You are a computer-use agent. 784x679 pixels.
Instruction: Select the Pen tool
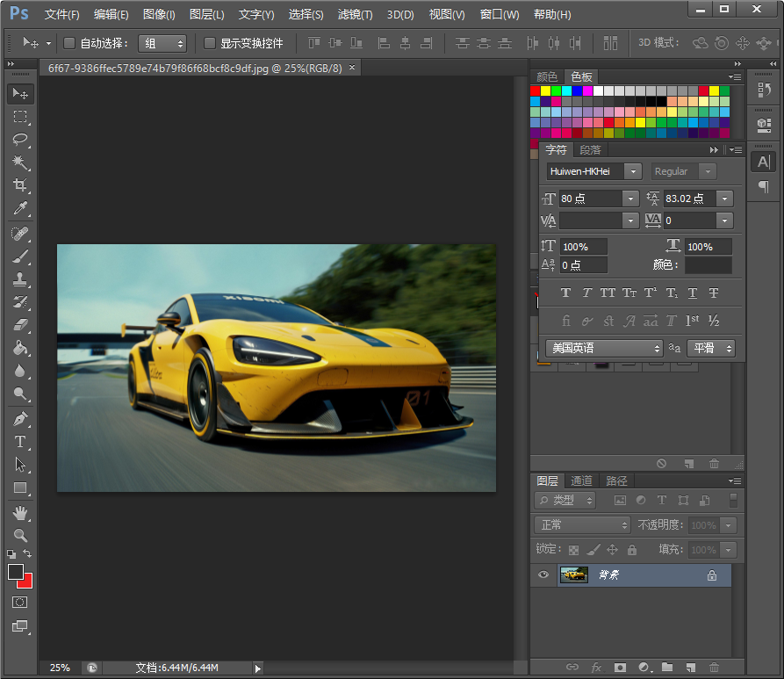pos(20,419)
